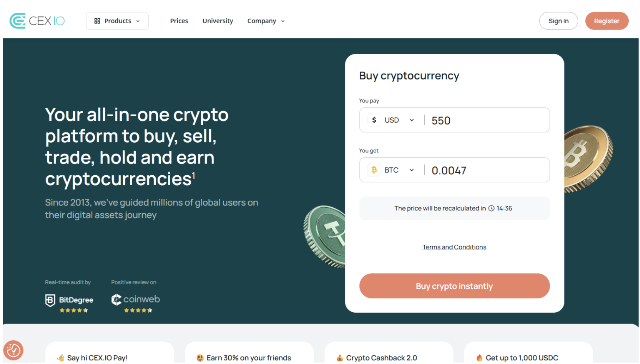Click the clock icon beside recalculation timer
This screenshot has width=640, height=364.
point(491,208)
